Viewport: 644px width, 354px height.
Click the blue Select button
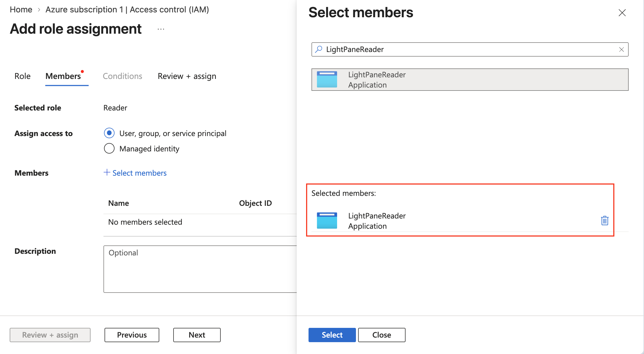[x=332, y=335]
